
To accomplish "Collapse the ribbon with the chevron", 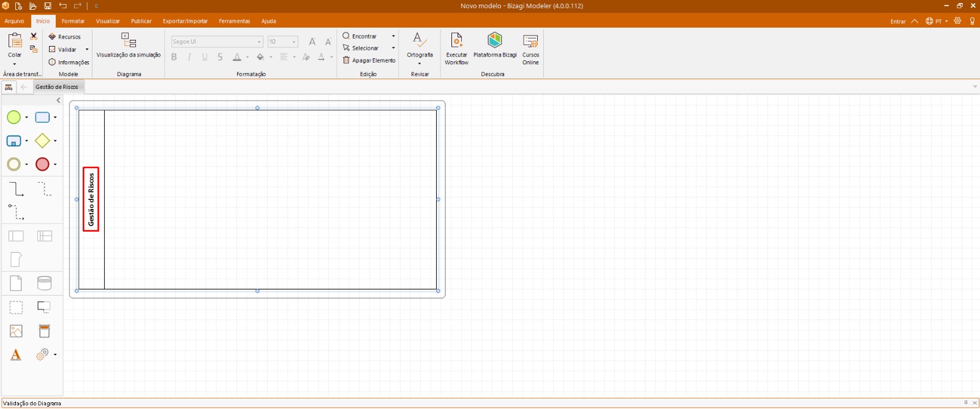I will point(914,21).
